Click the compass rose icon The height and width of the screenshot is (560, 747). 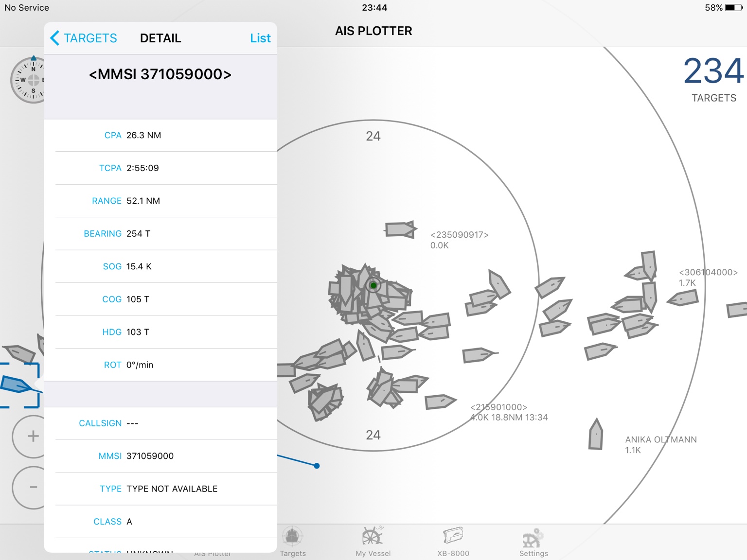coord(28,80)
